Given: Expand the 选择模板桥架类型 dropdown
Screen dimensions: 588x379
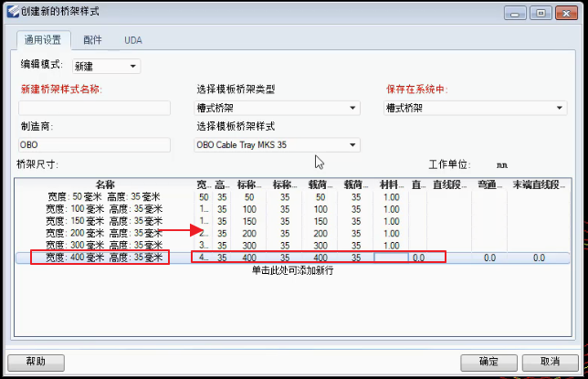Looking at the screenshot, I should click(278, 108).
